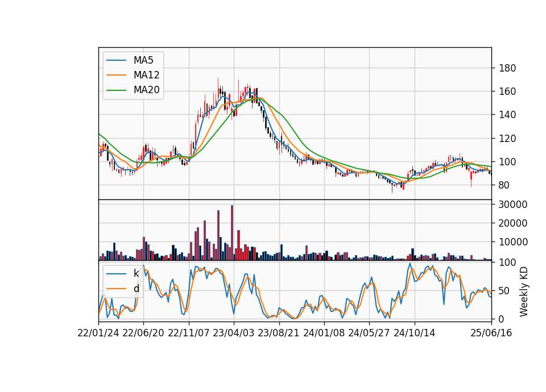Click the 180 price axis tick label

[507, 68]
